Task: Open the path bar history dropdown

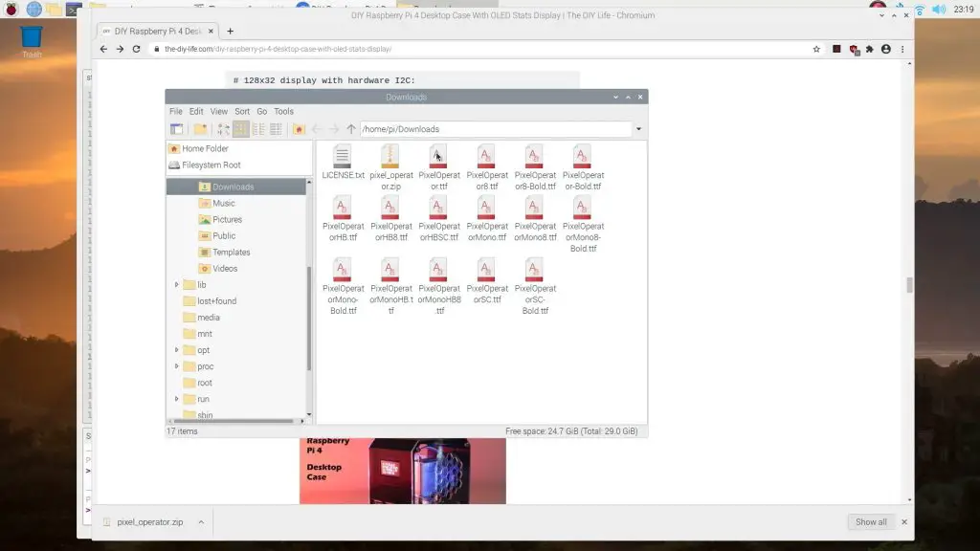Action: point(638,129)
